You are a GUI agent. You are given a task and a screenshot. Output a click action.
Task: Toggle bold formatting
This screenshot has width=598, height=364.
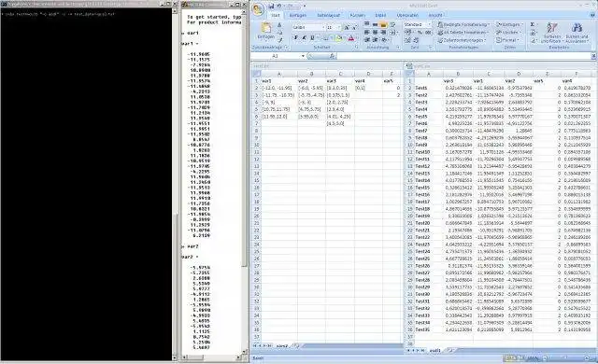pos(296,38)
